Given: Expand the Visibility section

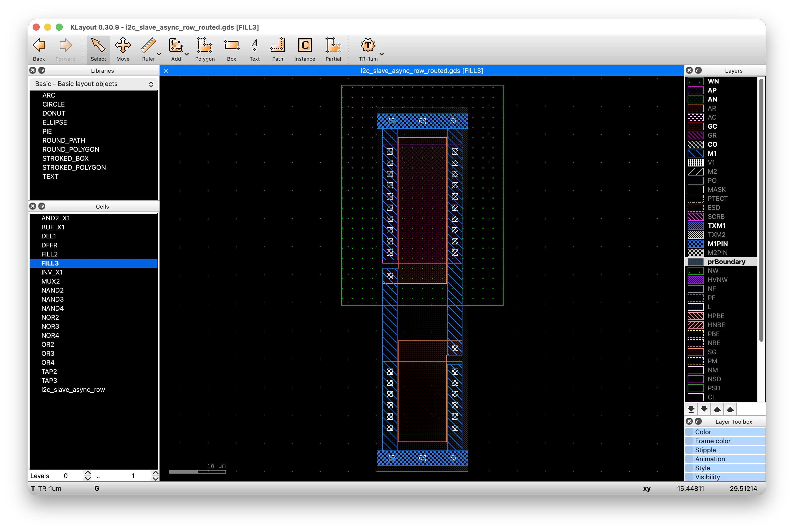Looking at the screenshot, I should point(726,477).
